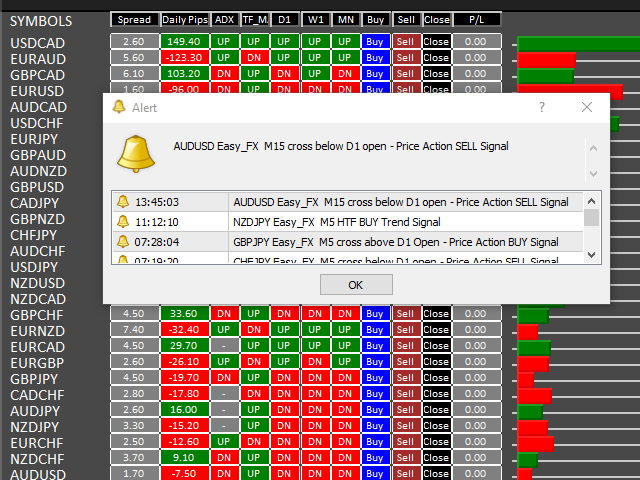
Task: Click the green strength bar for GBPCAD
Action: (545, 76)
